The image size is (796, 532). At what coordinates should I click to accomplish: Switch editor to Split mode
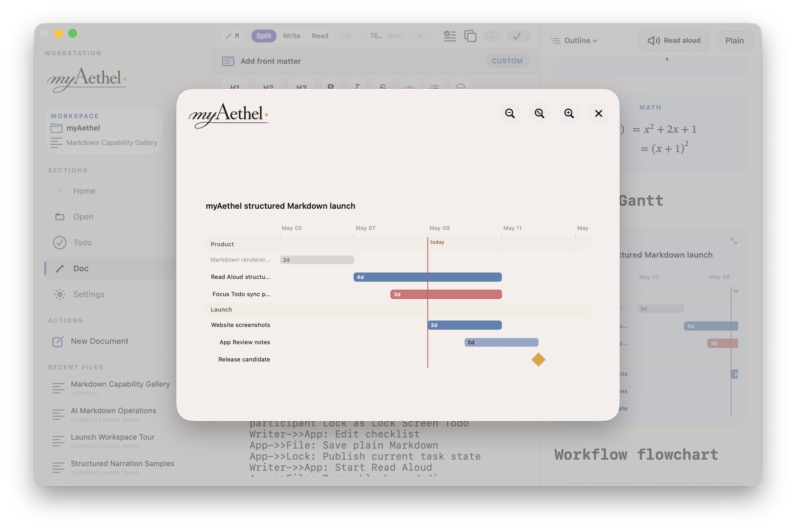263,36
